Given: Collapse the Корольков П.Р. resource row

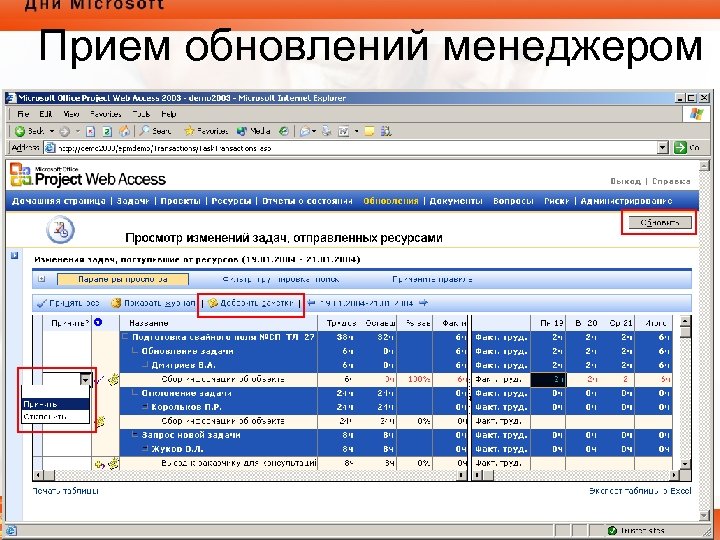Looking at the screenshot, I should (145, 407).
